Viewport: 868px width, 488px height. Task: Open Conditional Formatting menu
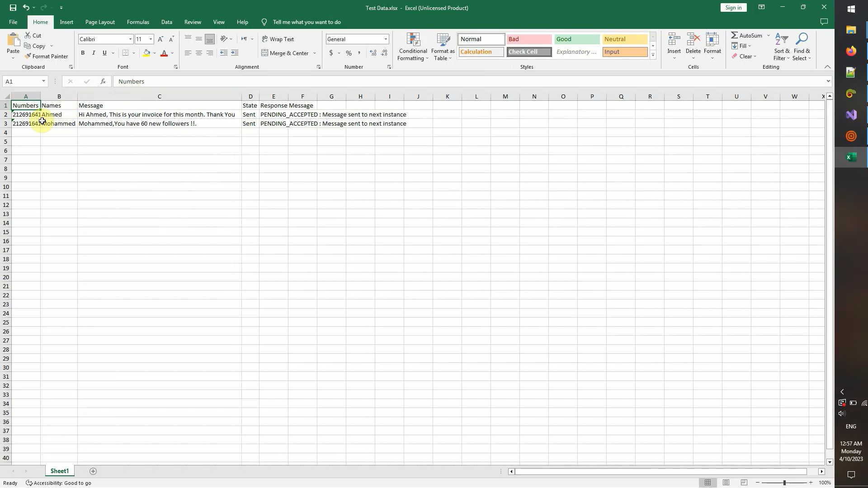[x=413, y=47]
